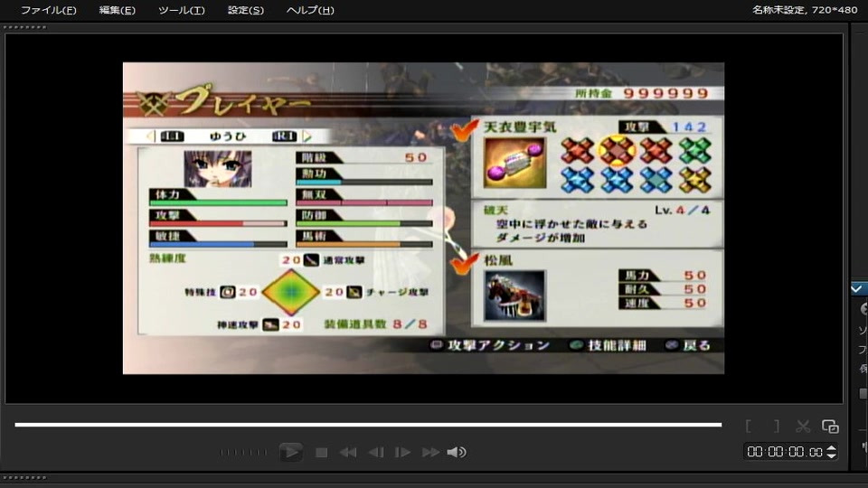Cut the clip with the scissors icon

pos(803,426)
